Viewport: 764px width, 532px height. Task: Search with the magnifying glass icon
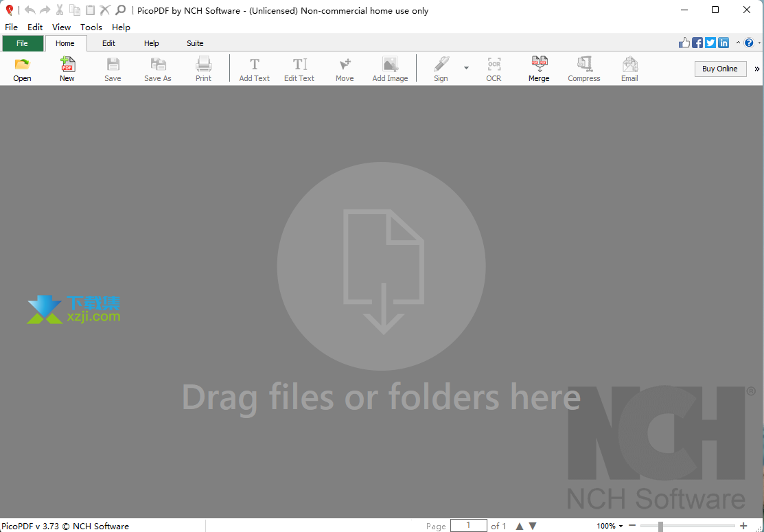[120, 10]
